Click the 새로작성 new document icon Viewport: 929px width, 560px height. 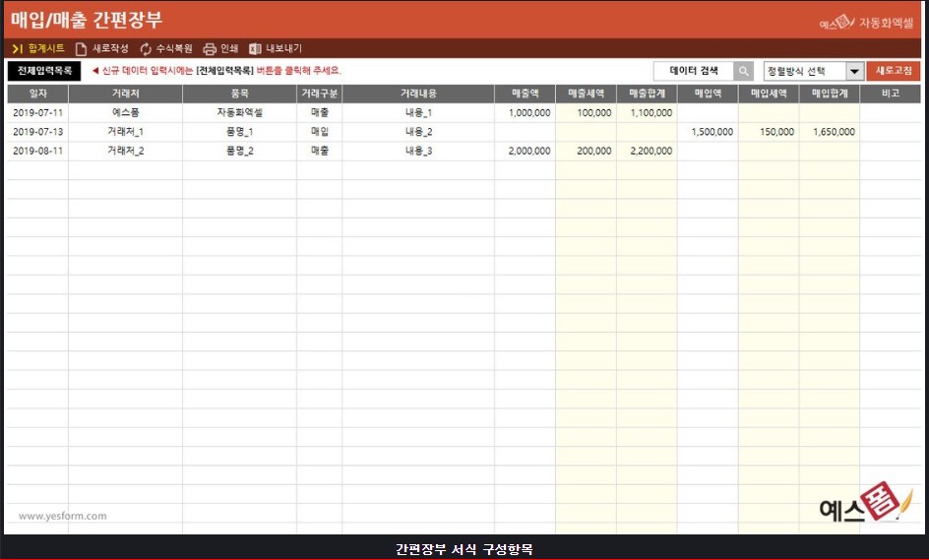(x=81, y=48)
